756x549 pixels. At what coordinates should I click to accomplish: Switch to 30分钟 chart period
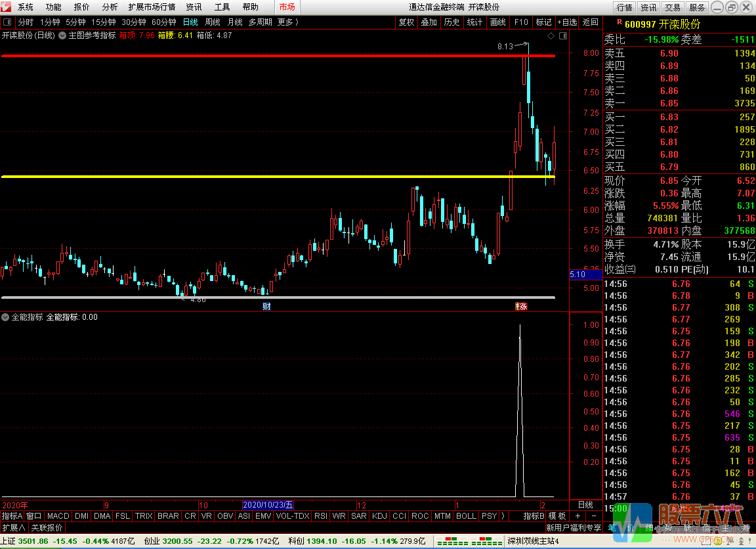(134, 22)
